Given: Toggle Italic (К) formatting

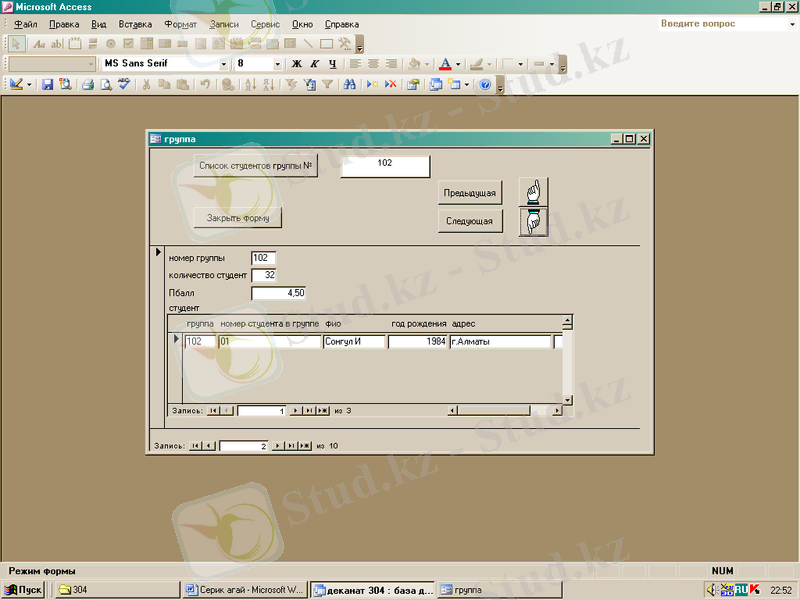Looking at the screenshot, I should tap(314, 64).
